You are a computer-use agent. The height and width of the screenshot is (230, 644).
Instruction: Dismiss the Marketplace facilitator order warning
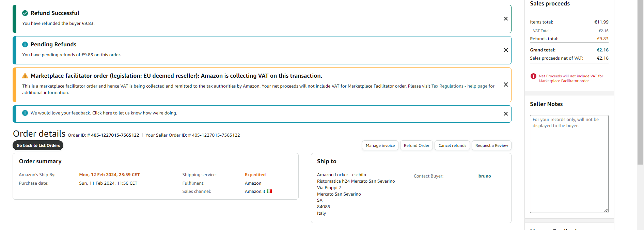point(506,85)
